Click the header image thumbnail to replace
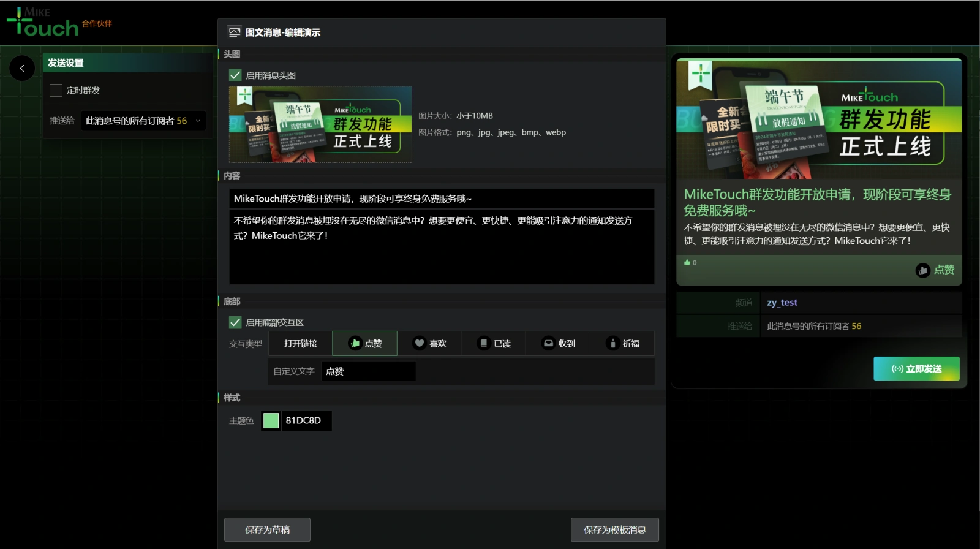980x549 pixels. [x=320, y=124]
